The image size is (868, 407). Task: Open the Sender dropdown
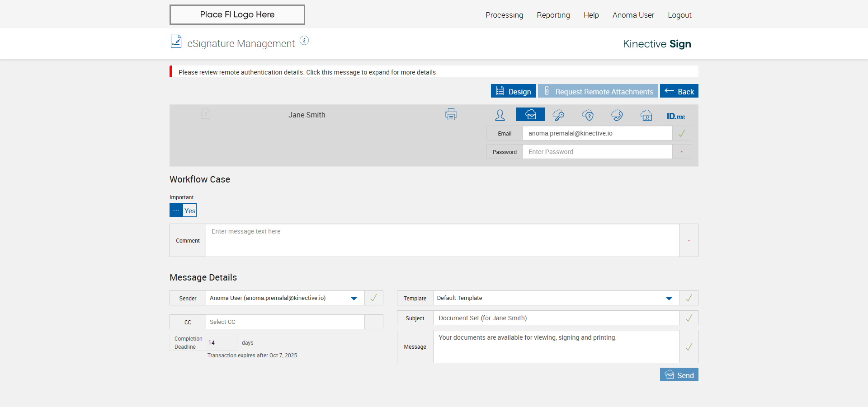tap(354, 298)
